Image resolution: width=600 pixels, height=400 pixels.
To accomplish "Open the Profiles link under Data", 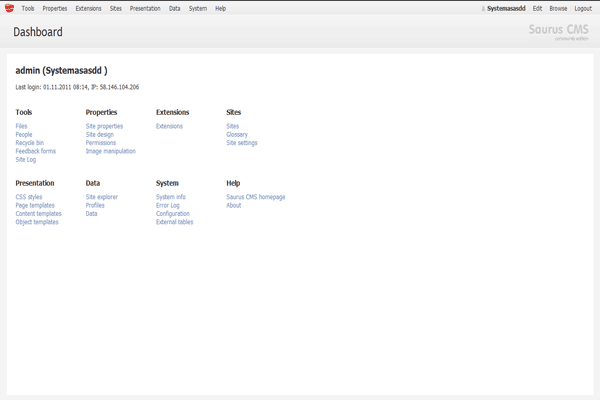I will (x=95, y=205).
